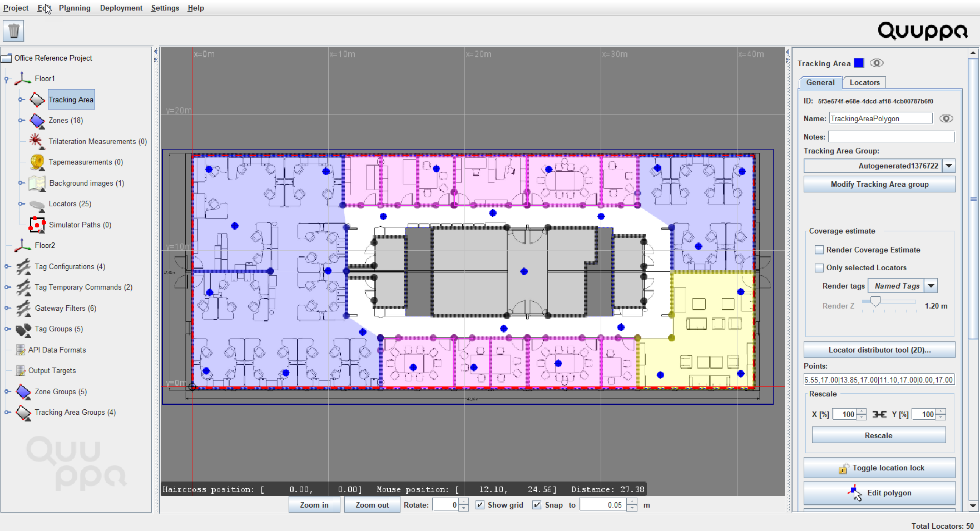This screenshot has height=531, width=980.
Task: Expand the Locators (25) node
Action: [x=21, y=204]
